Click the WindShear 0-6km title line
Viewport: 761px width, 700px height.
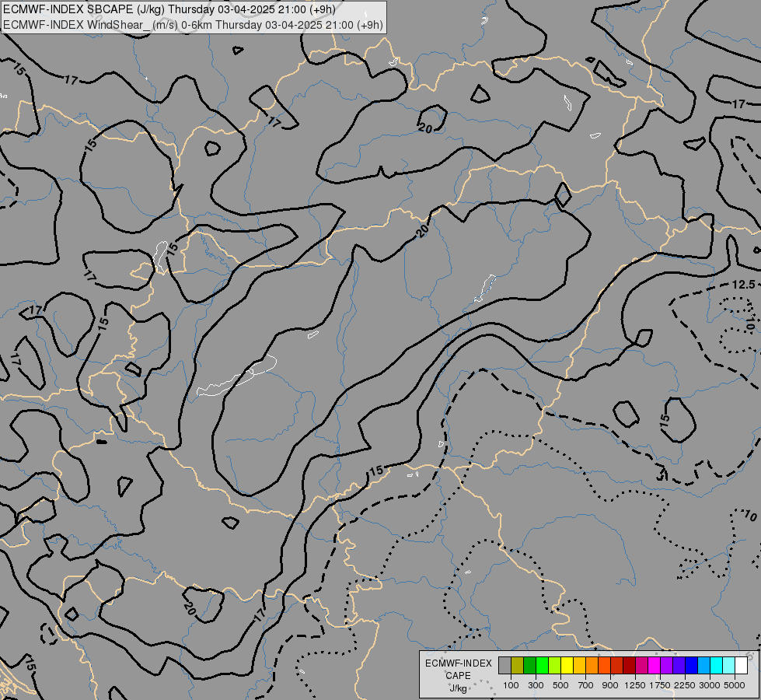193,25
